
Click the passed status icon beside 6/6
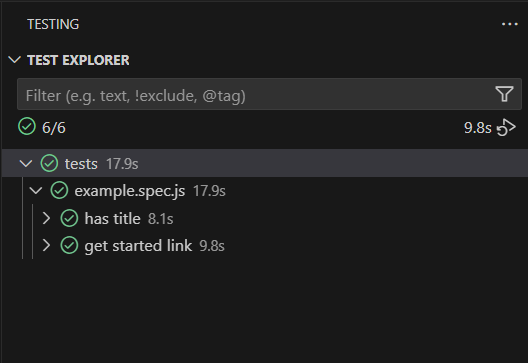pos(27,127)
